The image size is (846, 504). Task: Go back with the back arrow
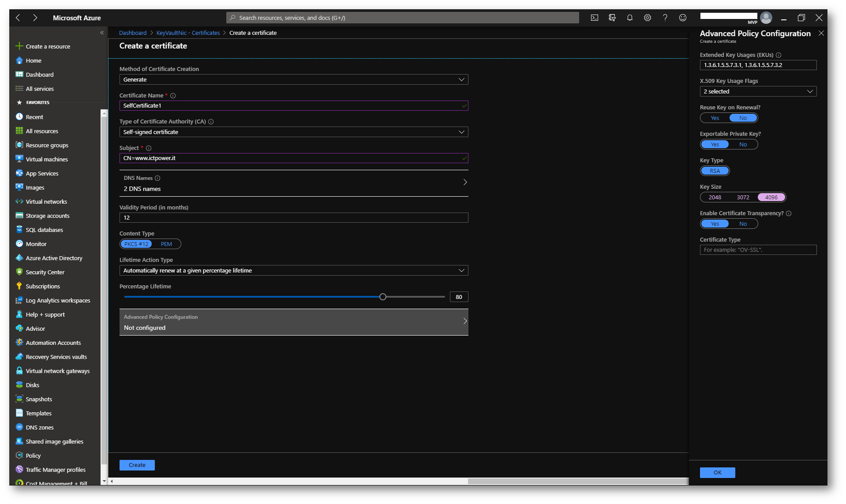pyautogui.click(x=18, y=18)
